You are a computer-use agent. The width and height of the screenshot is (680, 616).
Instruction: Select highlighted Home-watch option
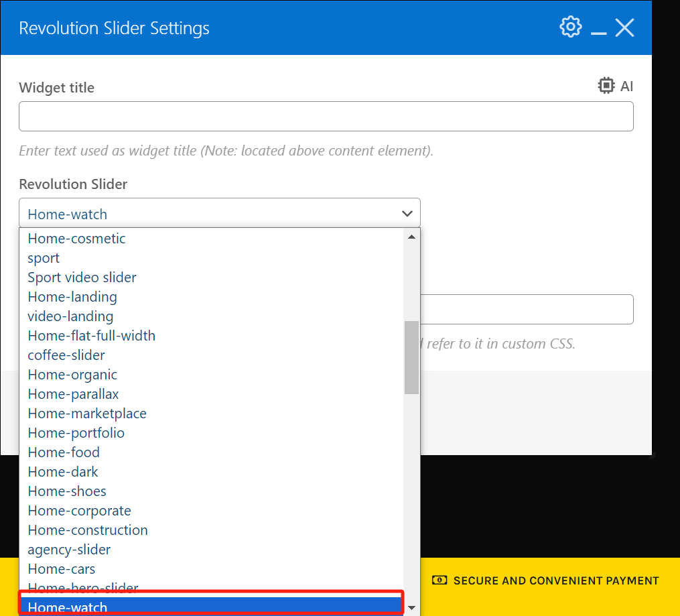(67, 607)
